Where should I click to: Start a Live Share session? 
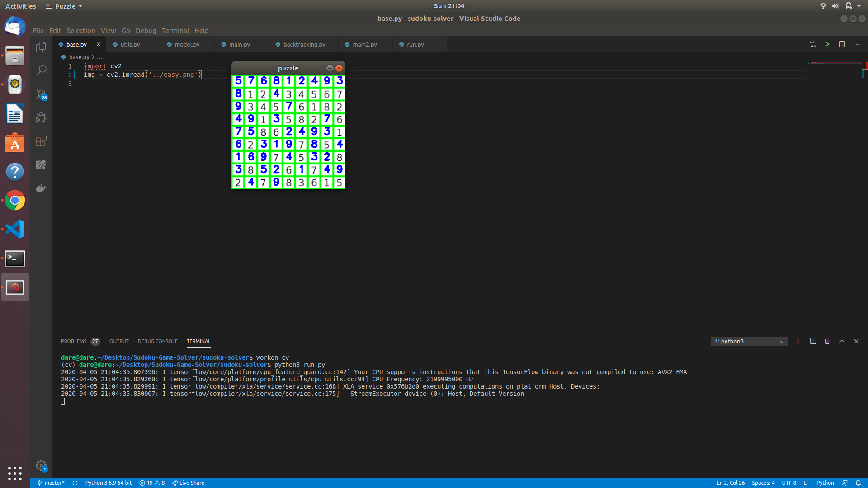pyautogui.click(x=188, y=483)
